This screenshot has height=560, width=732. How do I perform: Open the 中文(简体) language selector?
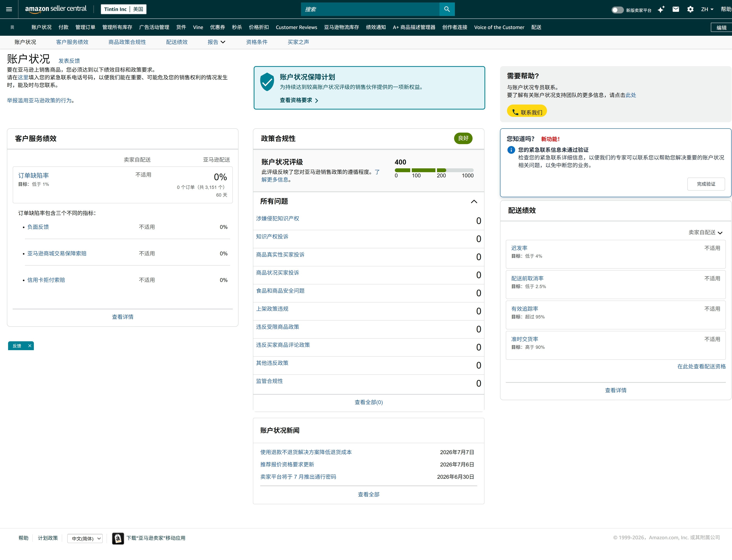[85, 538]
